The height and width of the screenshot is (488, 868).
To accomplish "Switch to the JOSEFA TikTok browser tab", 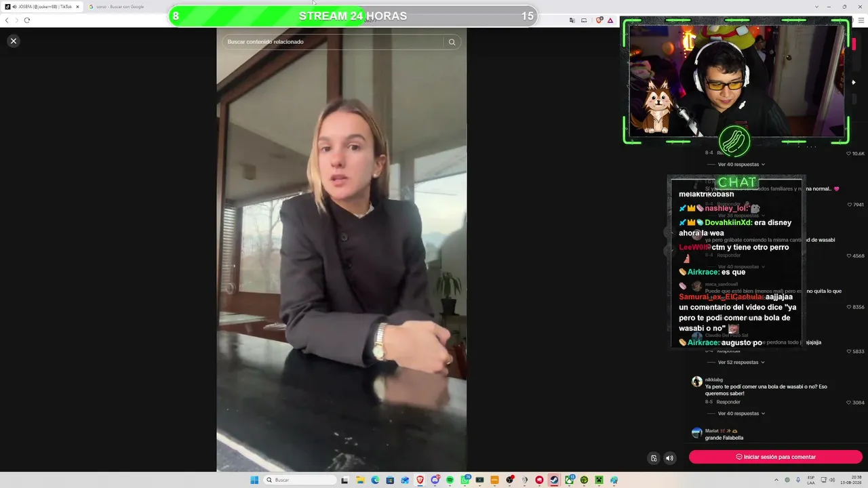I will tap(41, 7).
